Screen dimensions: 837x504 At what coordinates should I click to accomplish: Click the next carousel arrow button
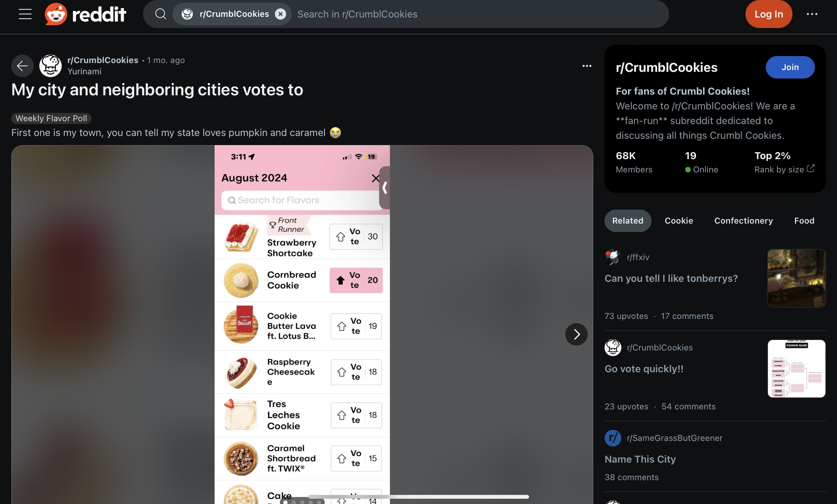575,334
